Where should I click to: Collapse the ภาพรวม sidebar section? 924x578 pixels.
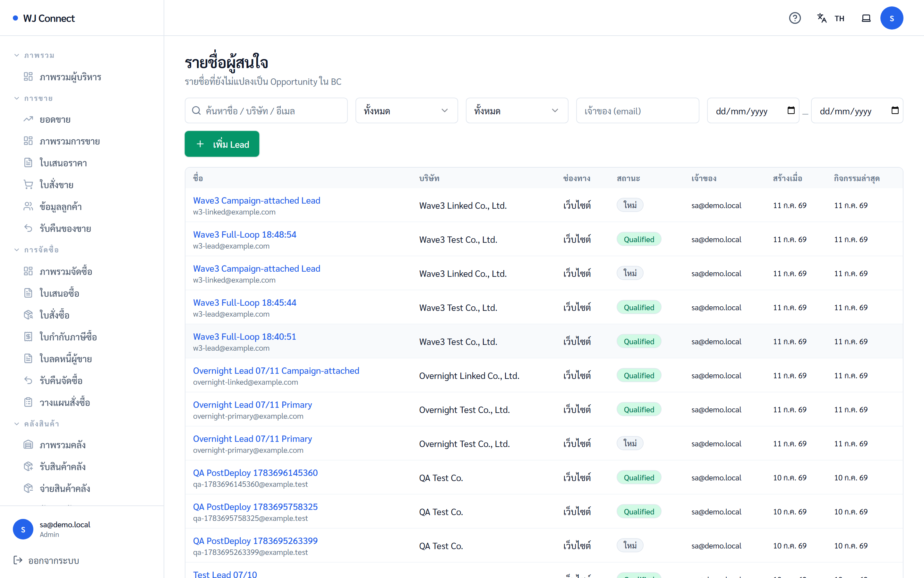point(34,55)
